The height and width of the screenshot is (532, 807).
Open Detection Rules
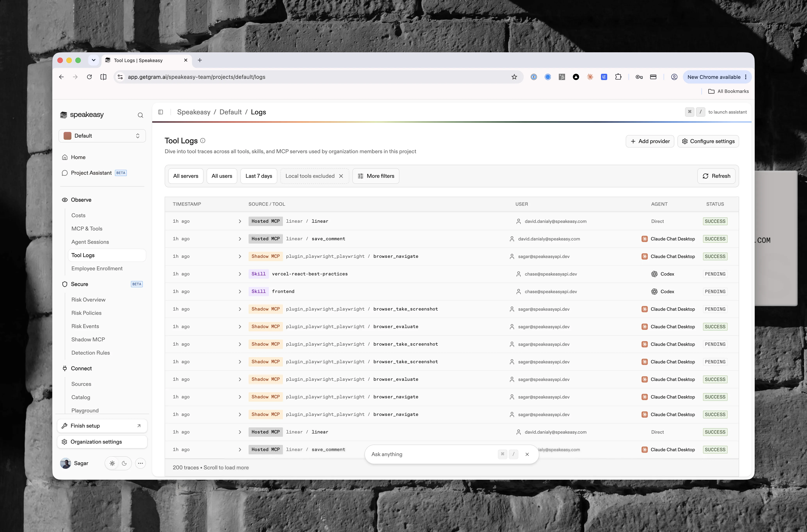click(91, 353)
